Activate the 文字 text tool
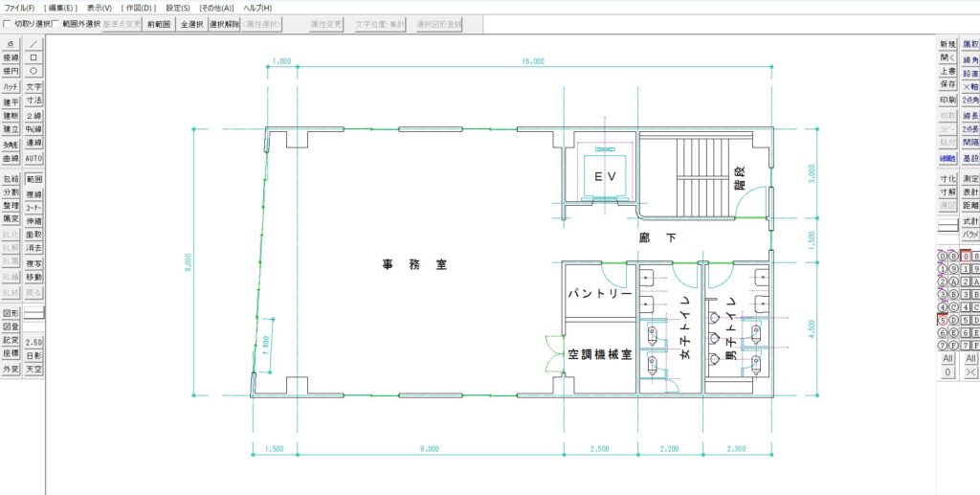The width and height of the screenshot is (980, 495). point(33,87)
